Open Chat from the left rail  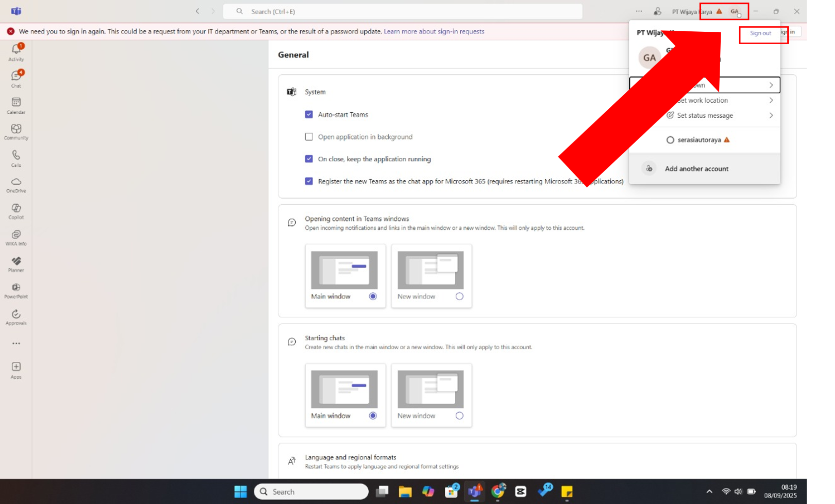(x=16, y=78)
